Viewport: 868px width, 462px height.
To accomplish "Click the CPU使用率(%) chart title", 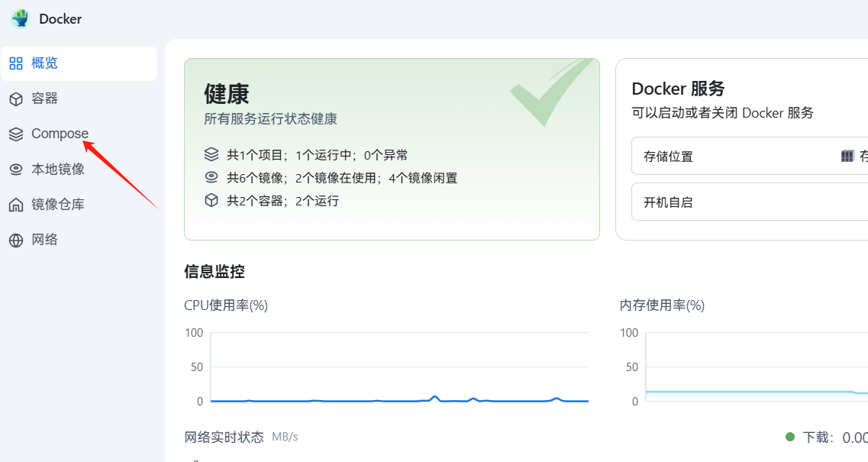I will click(x=226, y=305).
